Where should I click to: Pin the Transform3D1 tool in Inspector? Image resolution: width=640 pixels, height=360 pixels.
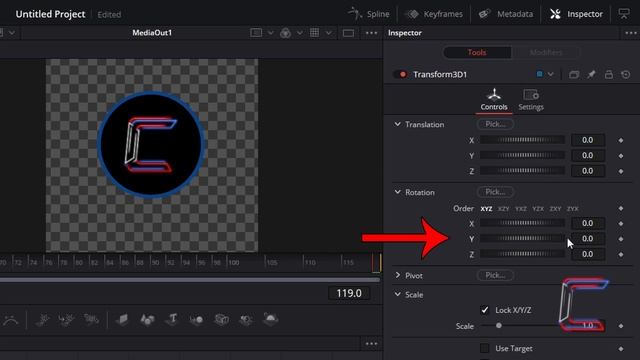[591, 74]
